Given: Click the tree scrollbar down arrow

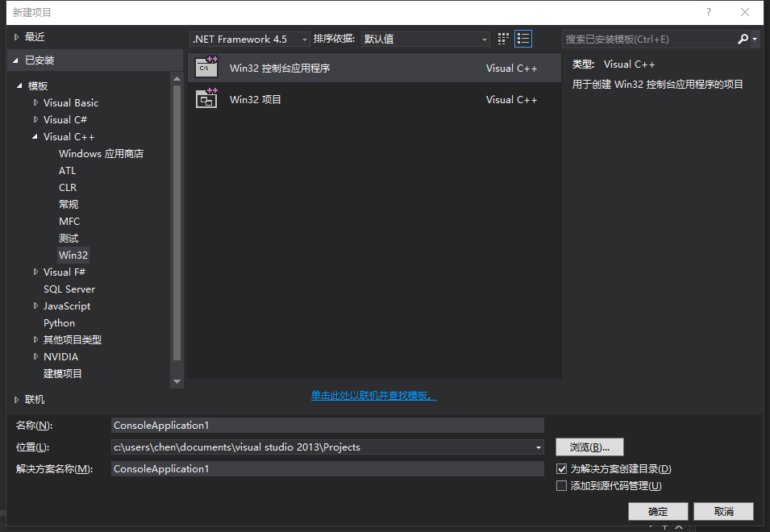Looking at the screenshot, I should [177, 381].
